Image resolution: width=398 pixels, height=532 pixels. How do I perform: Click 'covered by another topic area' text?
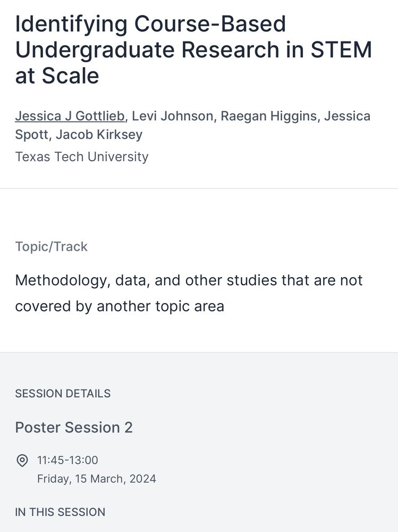(120, 306)
